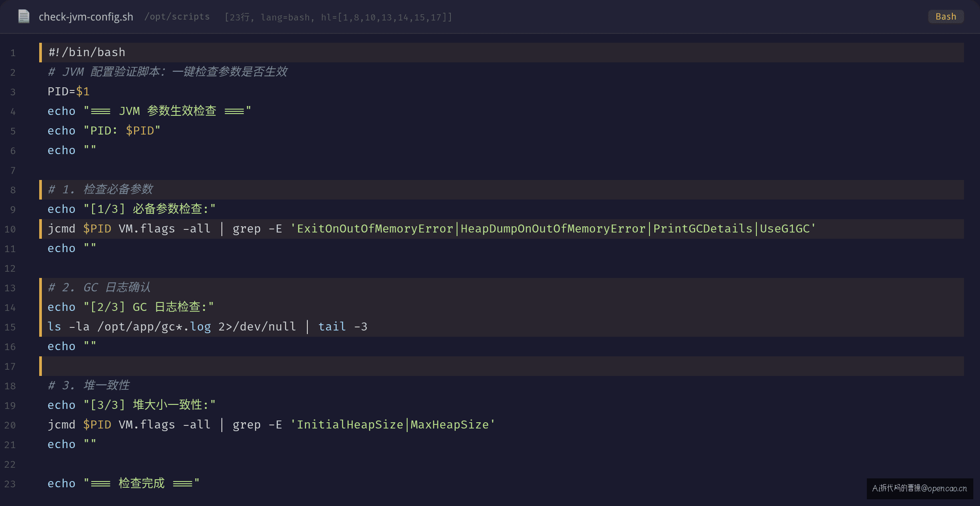Click the comment '# 2. GC 日志确认'
This screenshot has height=506, width=980.
99,287
